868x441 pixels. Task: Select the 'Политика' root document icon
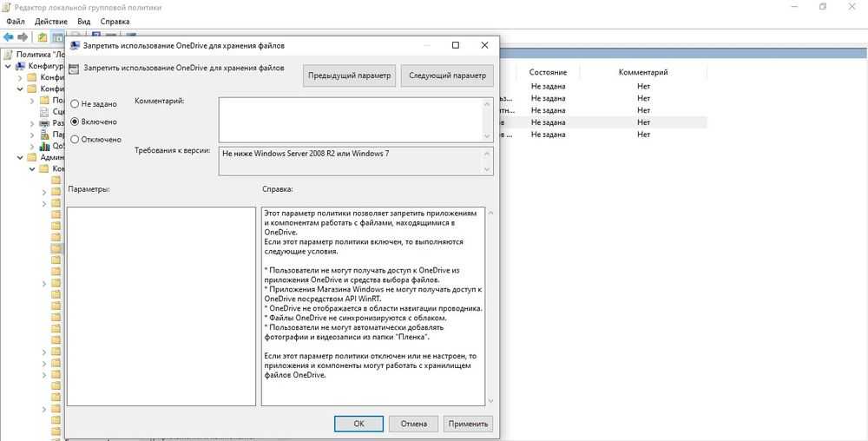click(x=8, y=54)
